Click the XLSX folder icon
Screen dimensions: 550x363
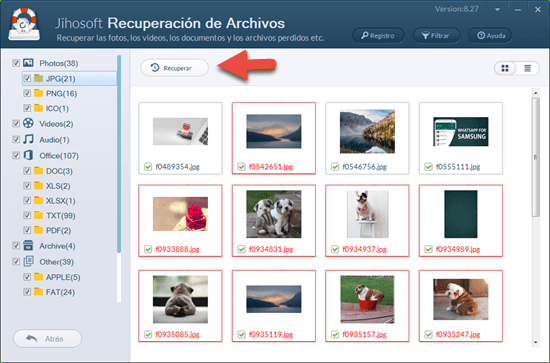tap(39, 200)
